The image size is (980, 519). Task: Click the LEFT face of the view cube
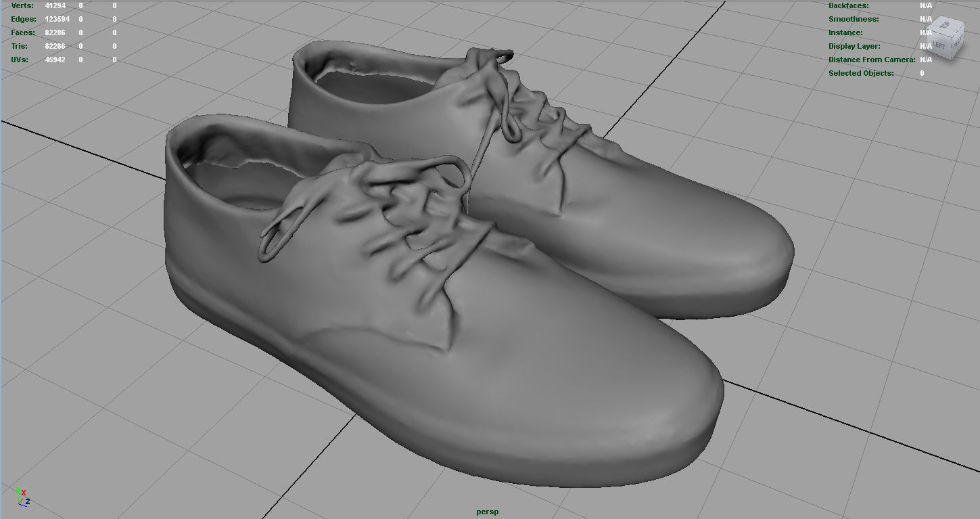[x=939, y=45]
